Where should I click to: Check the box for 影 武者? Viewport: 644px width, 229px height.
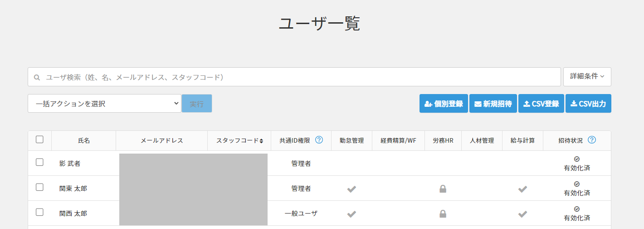point(39,162)
